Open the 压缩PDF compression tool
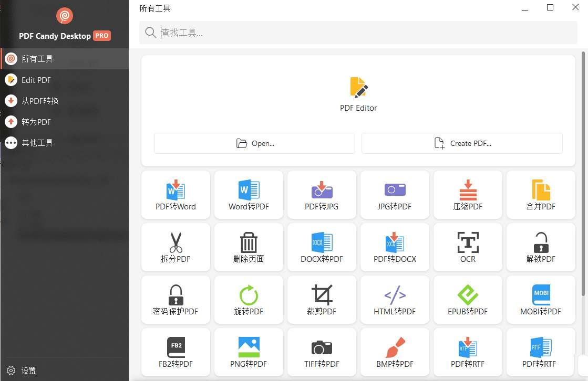Viewport: 588px width, 381px height. pos(467,194)
